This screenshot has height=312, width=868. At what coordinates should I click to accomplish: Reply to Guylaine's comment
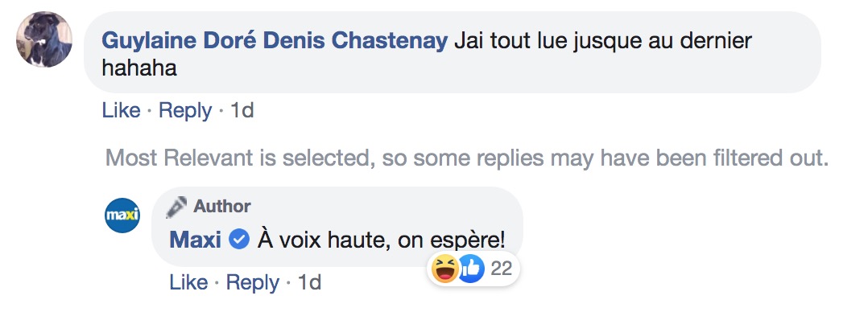pos(185,111)
